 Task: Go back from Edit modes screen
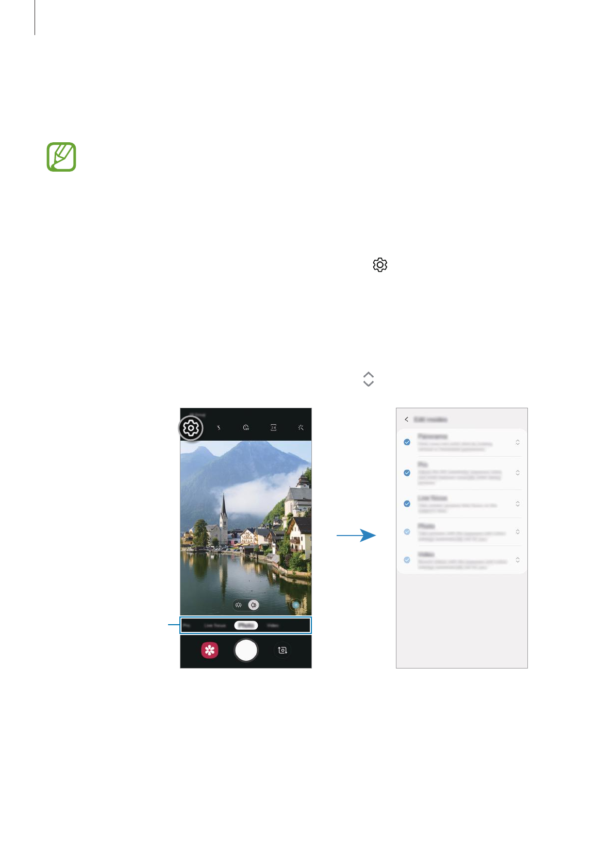406,420
